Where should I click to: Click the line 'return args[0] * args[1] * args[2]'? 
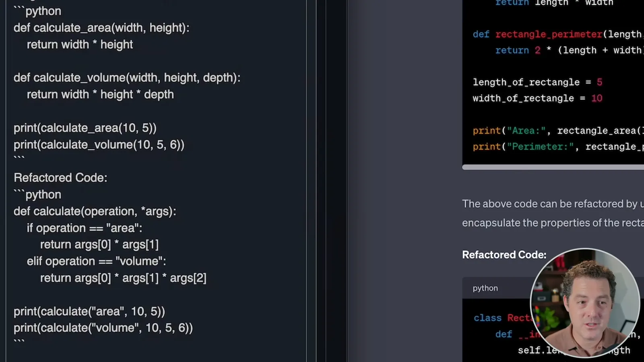click(x=123, y=278)
